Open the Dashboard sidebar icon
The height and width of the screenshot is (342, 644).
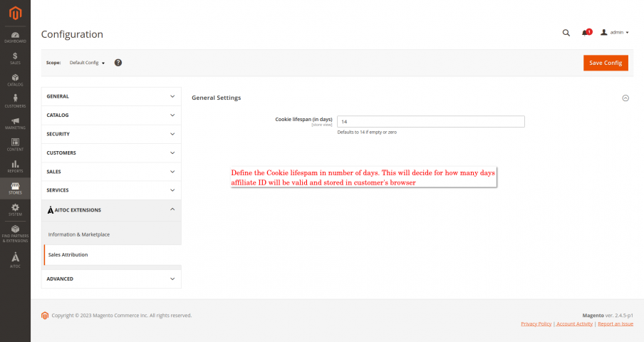[15, 37]
